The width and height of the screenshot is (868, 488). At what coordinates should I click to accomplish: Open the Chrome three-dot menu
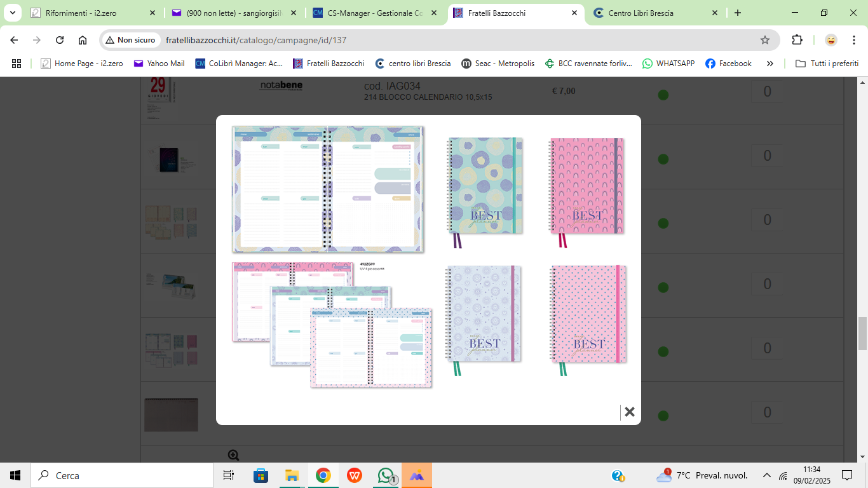click(853, 40)
